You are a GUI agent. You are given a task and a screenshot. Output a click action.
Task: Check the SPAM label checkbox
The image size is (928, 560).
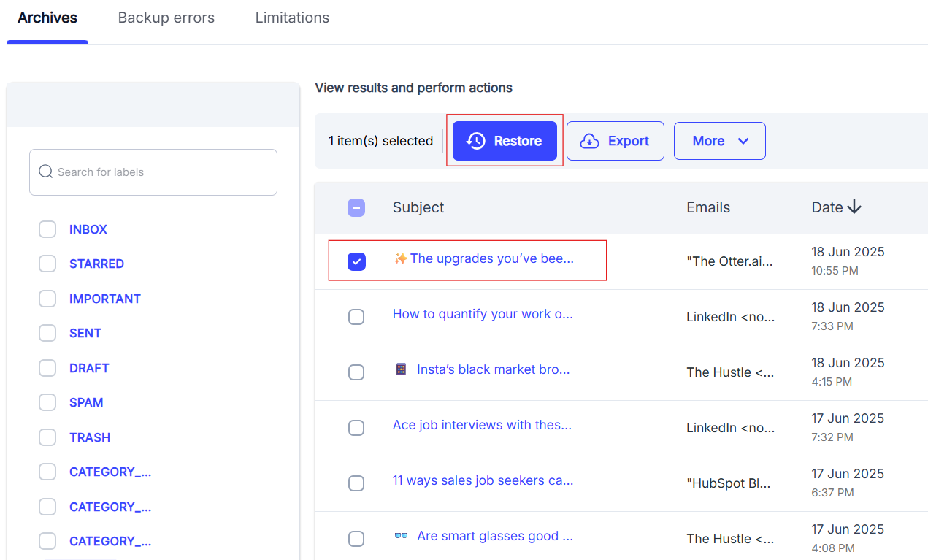tap(47, 402)
